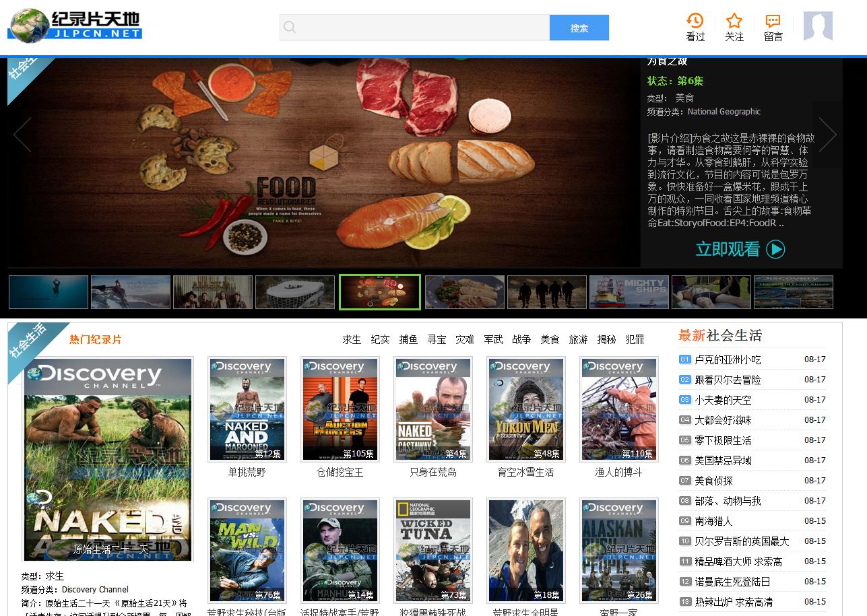The height and width of the screenshot is (616, 867).
Task: Click the 纪录片天地 site logo
Action: (75, 25)
